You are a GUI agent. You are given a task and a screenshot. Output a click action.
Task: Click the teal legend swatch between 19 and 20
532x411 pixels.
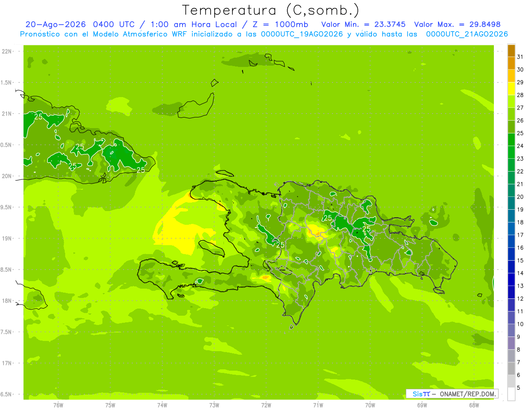click(x=511, y=204)
